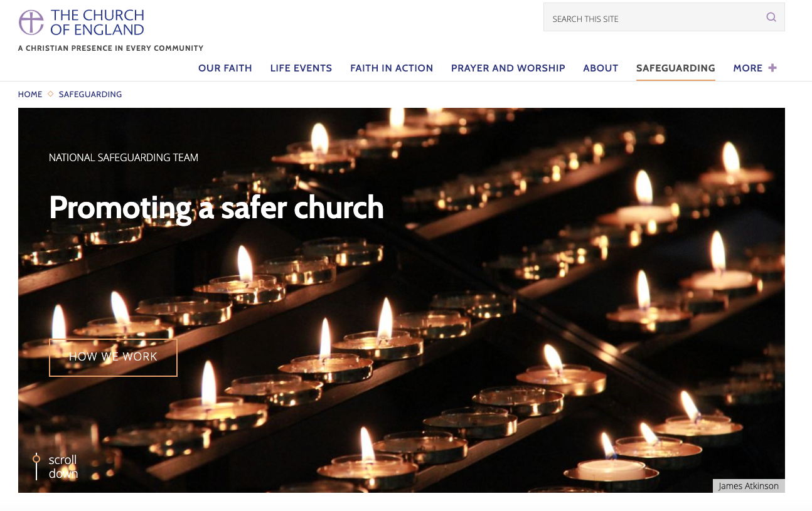Open the Our Faith menu
This screenshot has width=812, height=511.
(225, 68)
